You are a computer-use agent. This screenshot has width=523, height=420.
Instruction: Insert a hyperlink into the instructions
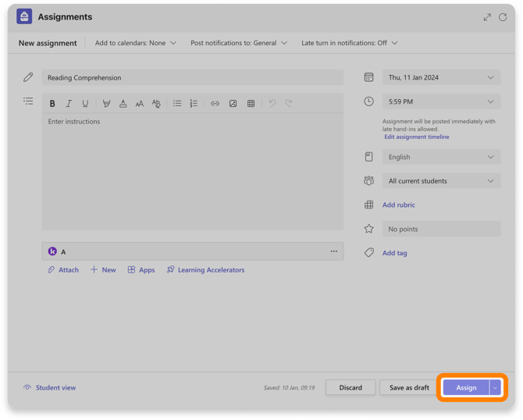coord(215,103)
